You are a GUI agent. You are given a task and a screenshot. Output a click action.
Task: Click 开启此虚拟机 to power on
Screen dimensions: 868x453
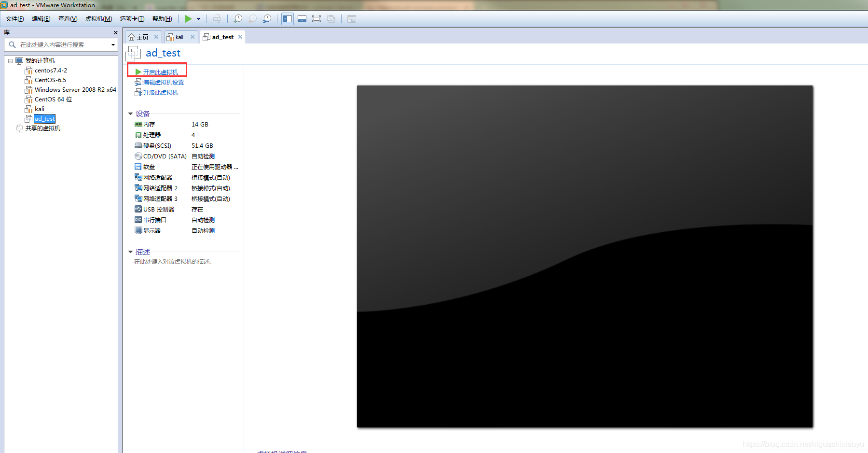click(161, 72)
